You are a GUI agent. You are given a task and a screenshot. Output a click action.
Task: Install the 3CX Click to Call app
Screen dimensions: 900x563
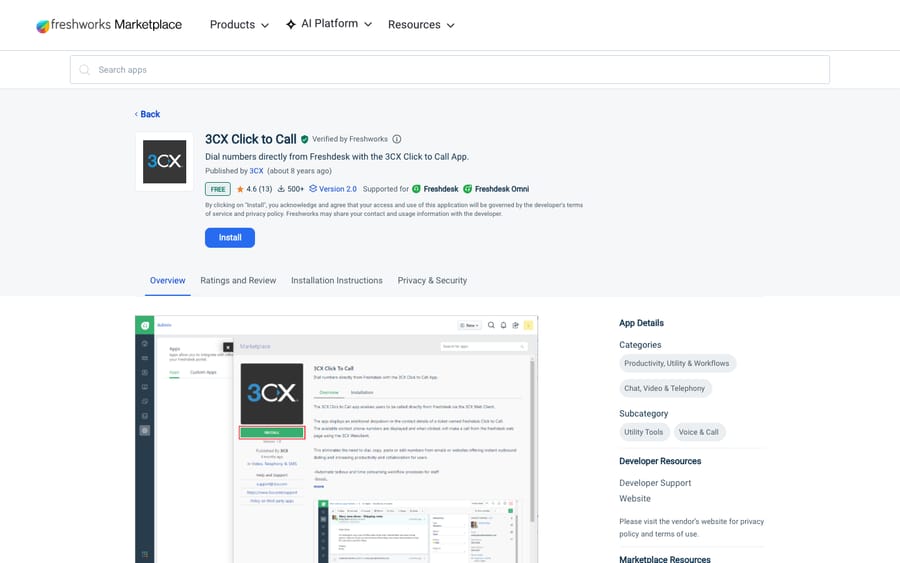coord(230,238)
